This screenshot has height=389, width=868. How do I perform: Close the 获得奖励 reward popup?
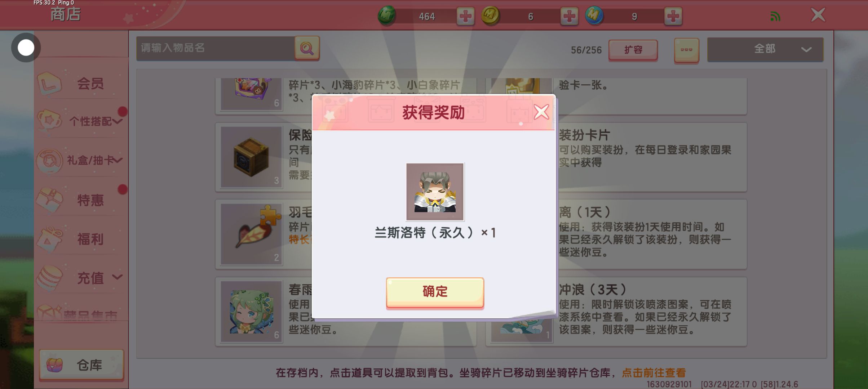pyautogui.click(x=541, y=112)
